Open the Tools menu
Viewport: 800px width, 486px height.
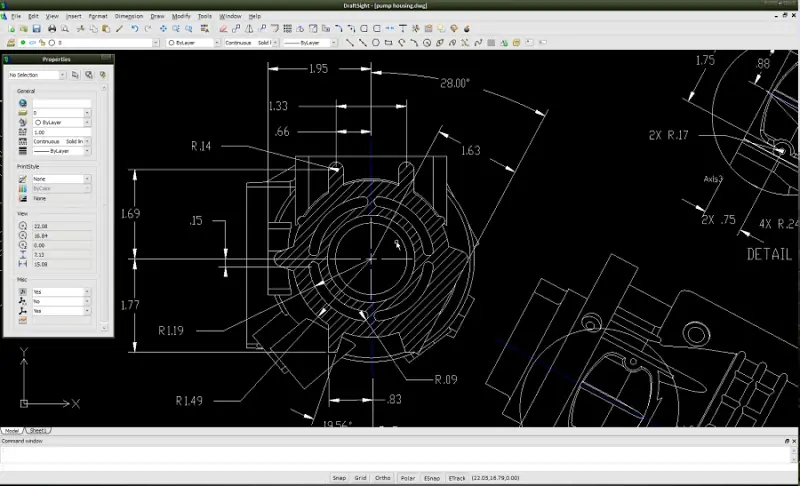tap(205, 16)
